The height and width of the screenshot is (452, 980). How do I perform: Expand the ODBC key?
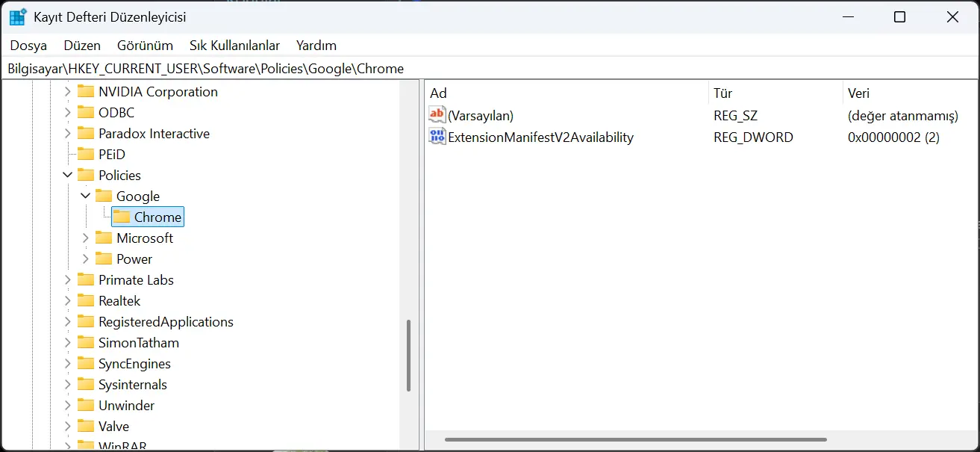[x=68, y=113]
